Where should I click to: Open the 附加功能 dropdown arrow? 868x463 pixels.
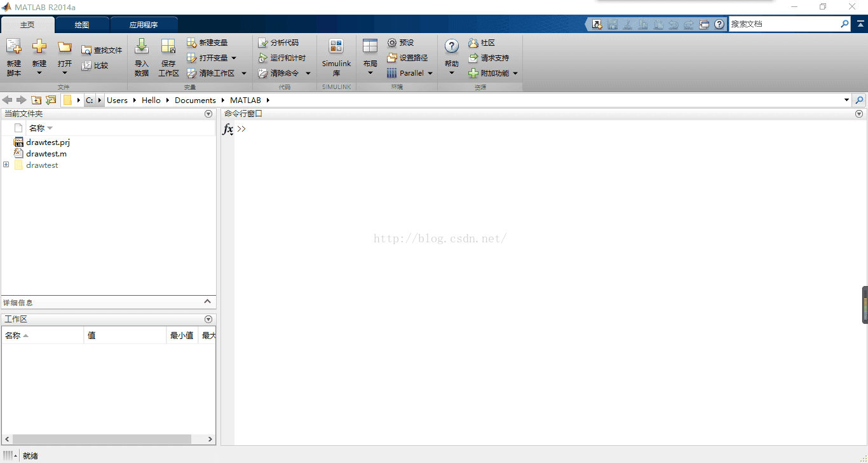tap(515, 73)
